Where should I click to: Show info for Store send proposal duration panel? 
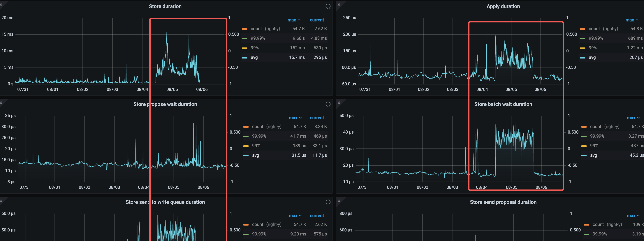click(x=339, y=200)
